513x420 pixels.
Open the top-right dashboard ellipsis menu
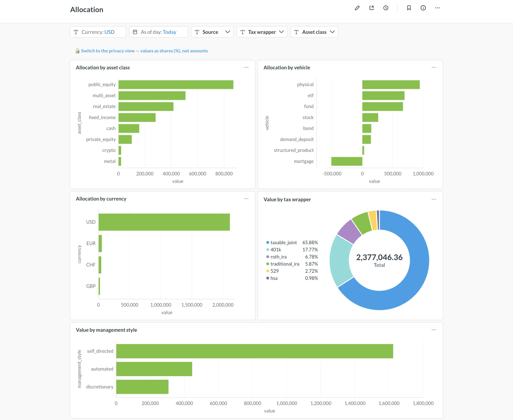[438, 8]
